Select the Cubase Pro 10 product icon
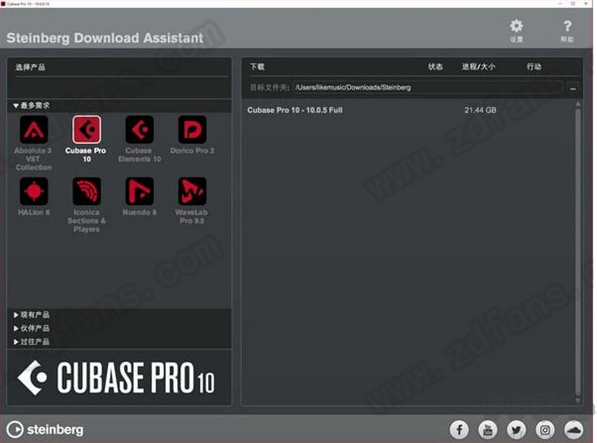This screenshot has height=443, width=597. pos(86,130)
